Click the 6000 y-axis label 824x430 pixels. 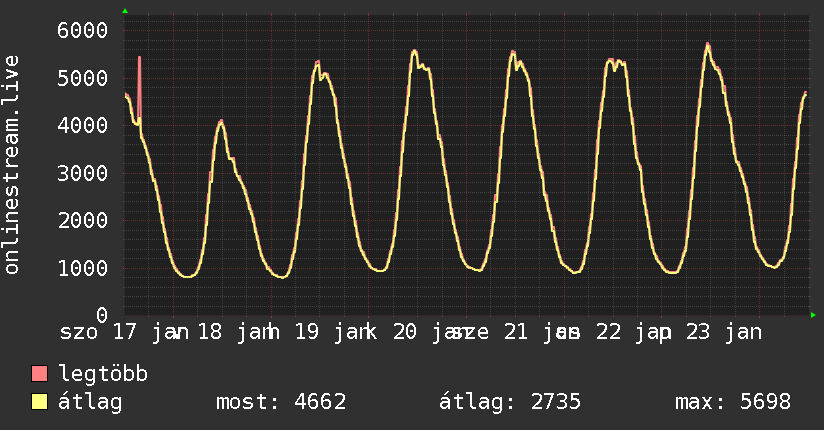pos(83,30)
